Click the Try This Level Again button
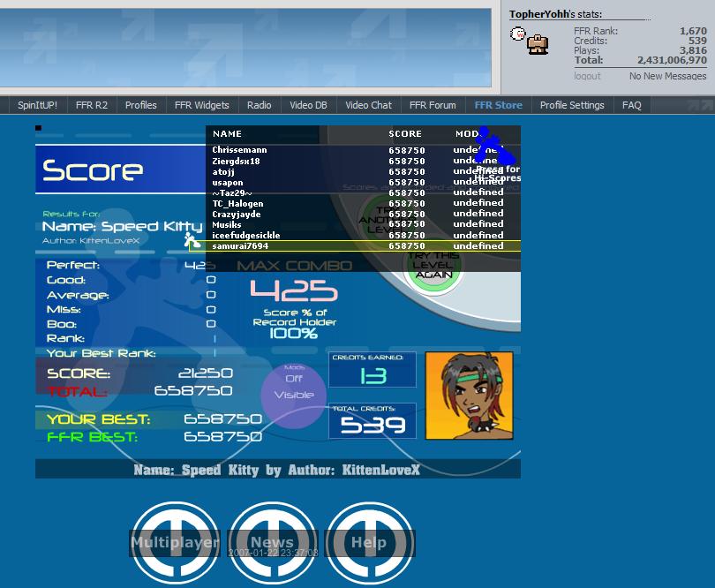715x588 pixels. tap(433, 266)
